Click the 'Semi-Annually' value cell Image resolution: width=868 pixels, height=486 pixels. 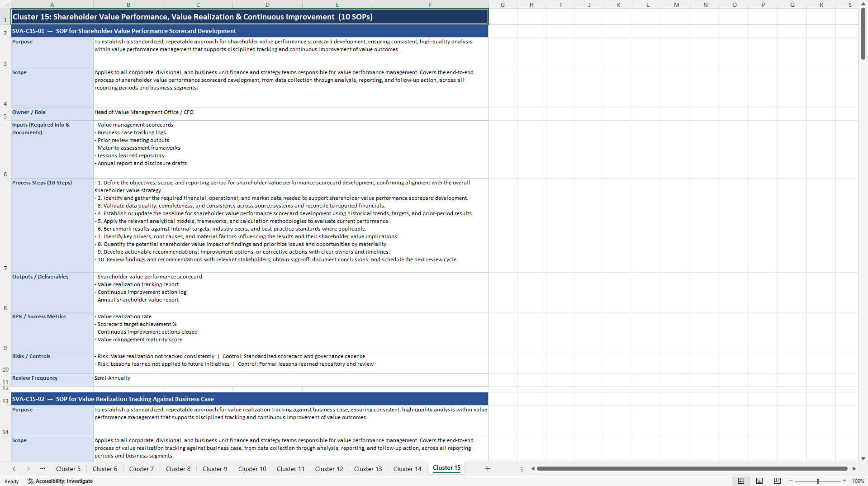tap(291, 380)
